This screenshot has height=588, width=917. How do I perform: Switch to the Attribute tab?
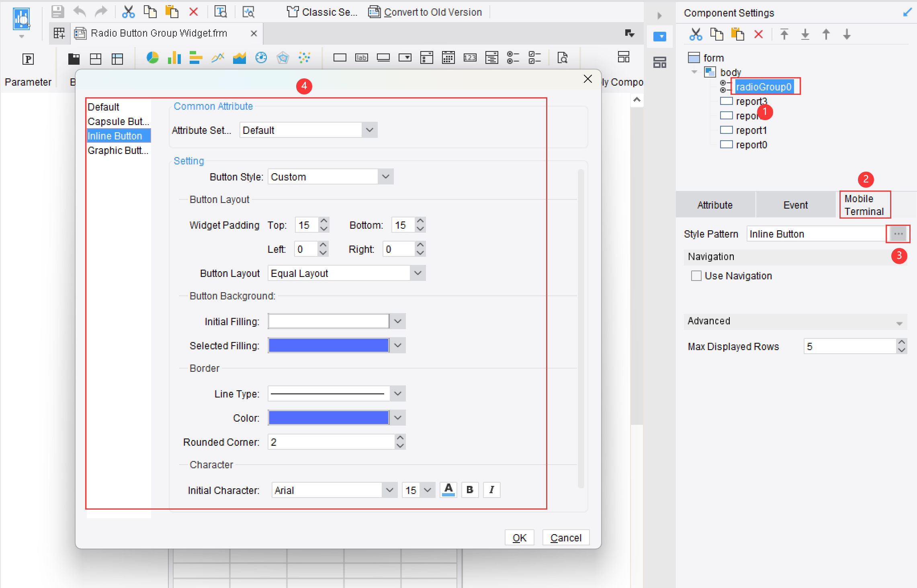[x=715, y=205]
